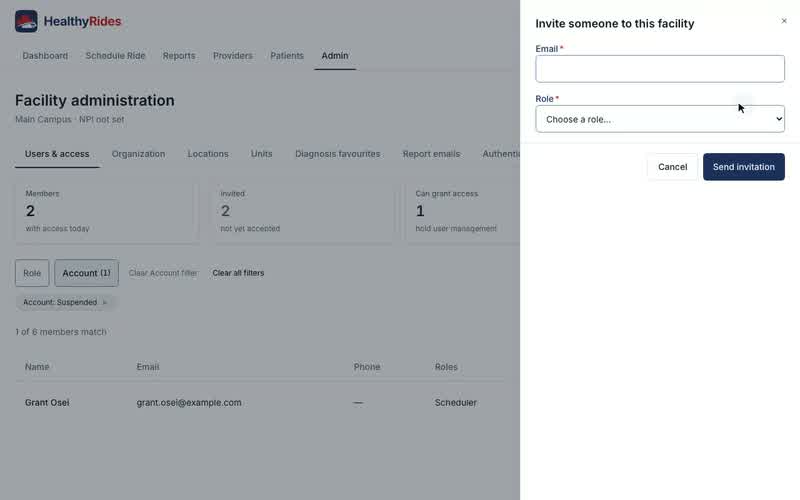Screen dimensions: 800x500
Task: Click the Members stat card
Action: (106, 212)
